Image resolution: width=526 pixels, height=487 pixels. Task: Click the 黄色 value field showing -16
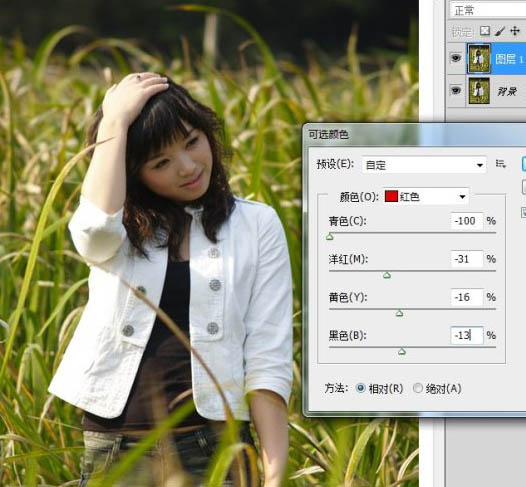[467, 297]
